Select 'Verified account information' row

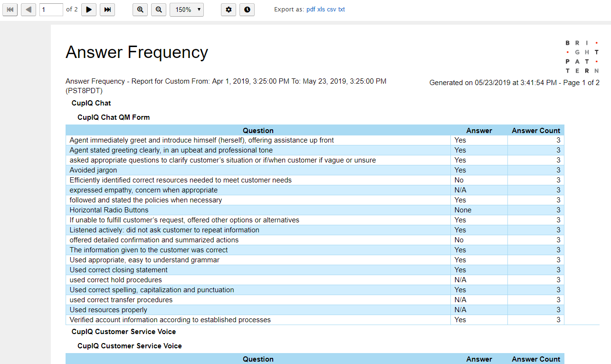tap(315, 320)
